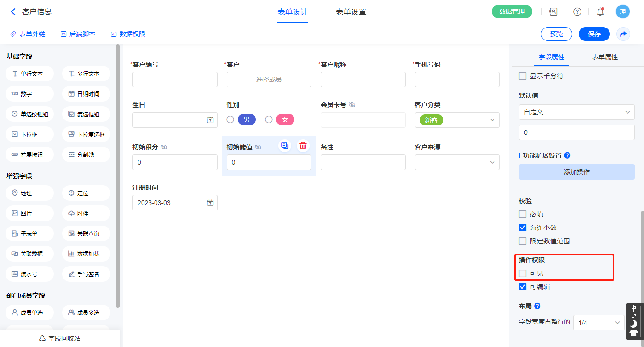Open the 默认值 自定义 dropdown

click(576, 112)
